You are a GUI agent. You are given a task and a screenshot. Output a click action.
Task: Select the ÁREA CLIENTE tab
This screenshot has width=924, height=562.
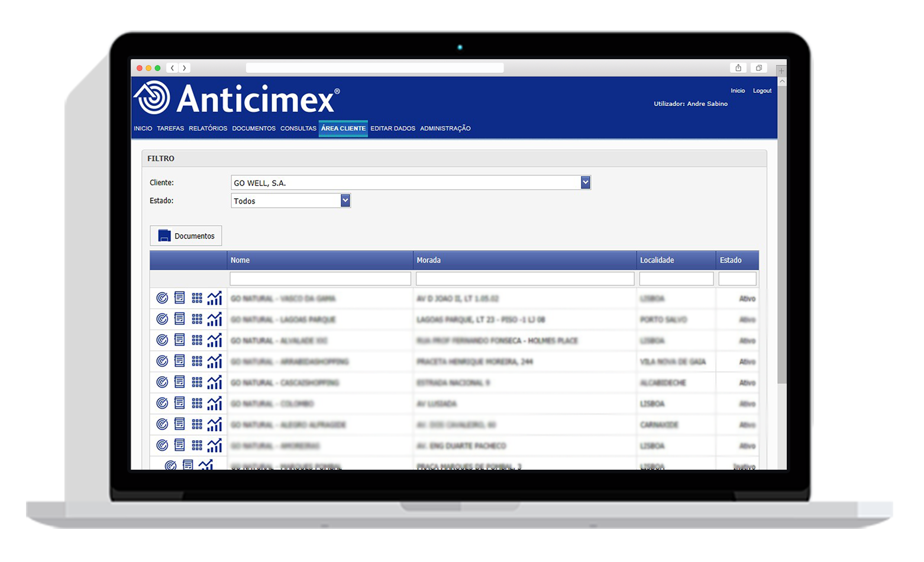click(x=343, y=128)
